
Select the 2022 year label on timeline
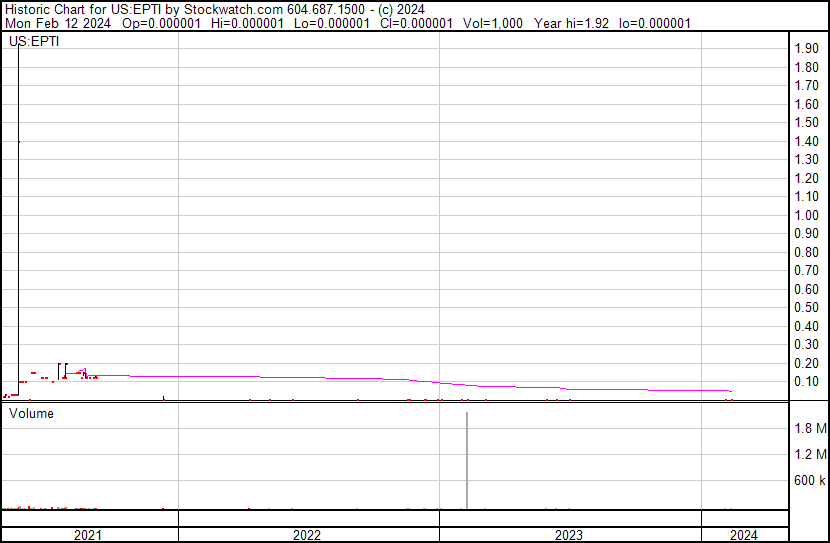tap(307, 535)
